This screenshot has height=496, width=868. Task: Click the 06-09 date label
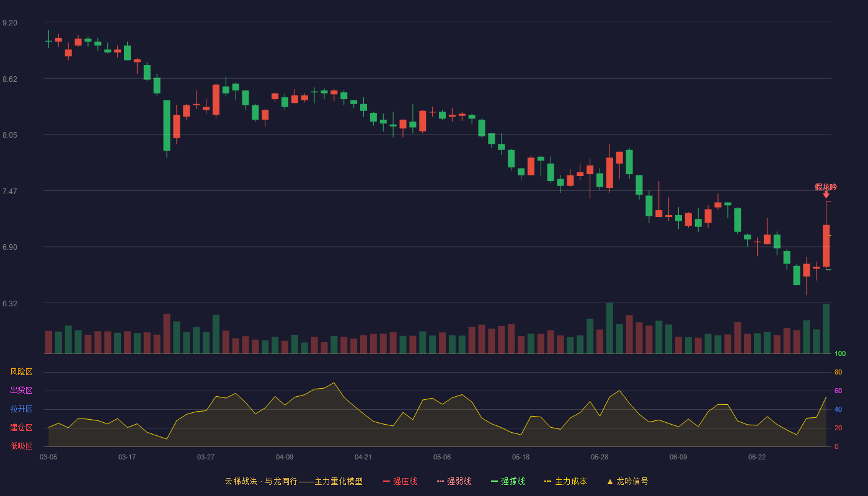[x=678, y=457]
